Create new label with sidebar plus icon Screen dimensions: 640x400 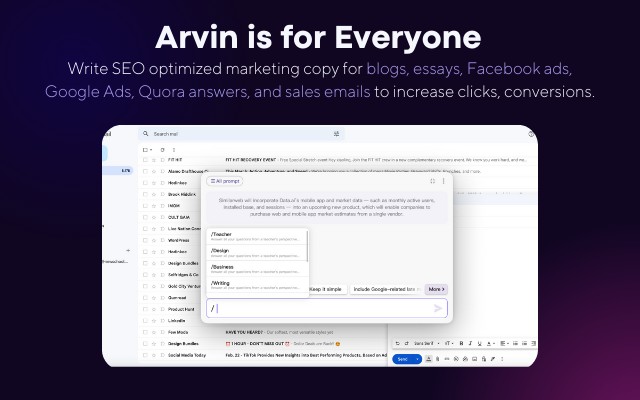[x=128, y=250]
